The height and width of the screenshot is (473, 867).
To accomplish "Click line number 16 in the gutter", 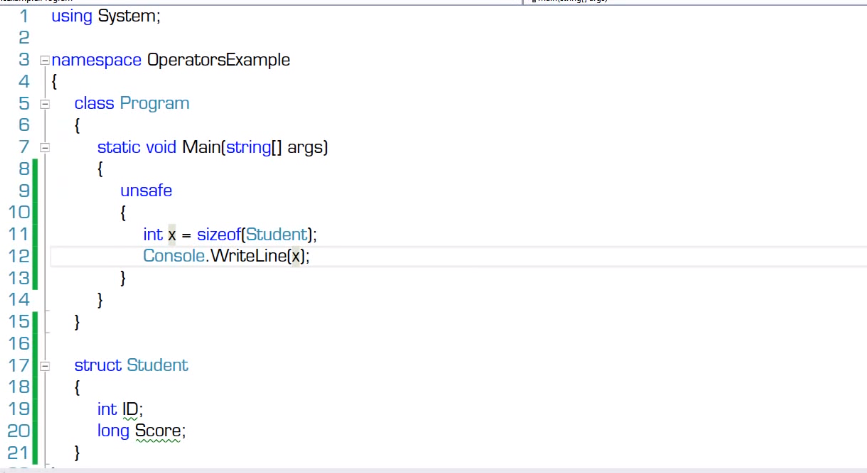I will [19, 344].
